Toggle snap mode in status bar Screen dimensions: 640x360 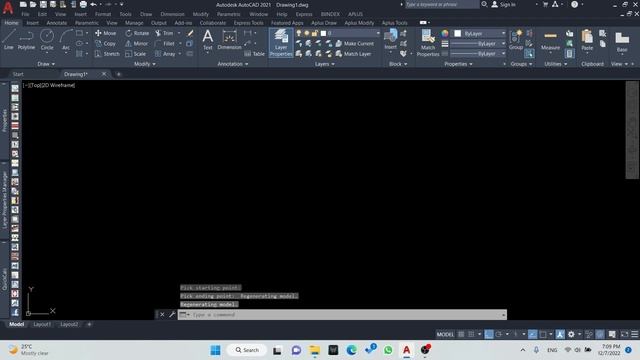pyautogui.click(x=471, y=334)
